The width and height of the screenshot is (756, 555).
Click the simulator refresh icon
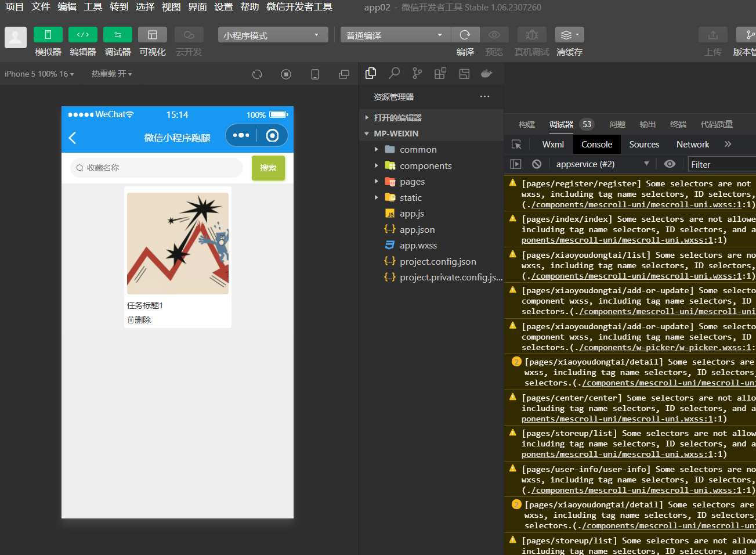coord(257,74)
